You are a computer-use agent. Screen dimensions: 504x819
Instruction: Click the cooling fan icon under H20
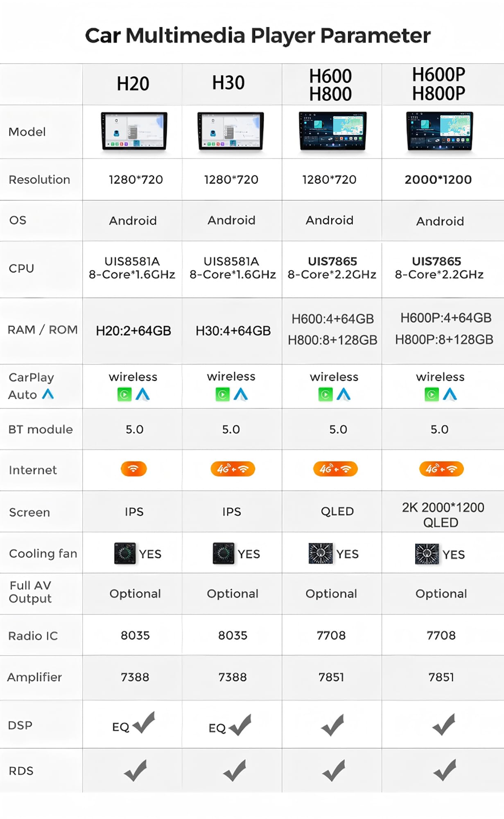[125, 553]
